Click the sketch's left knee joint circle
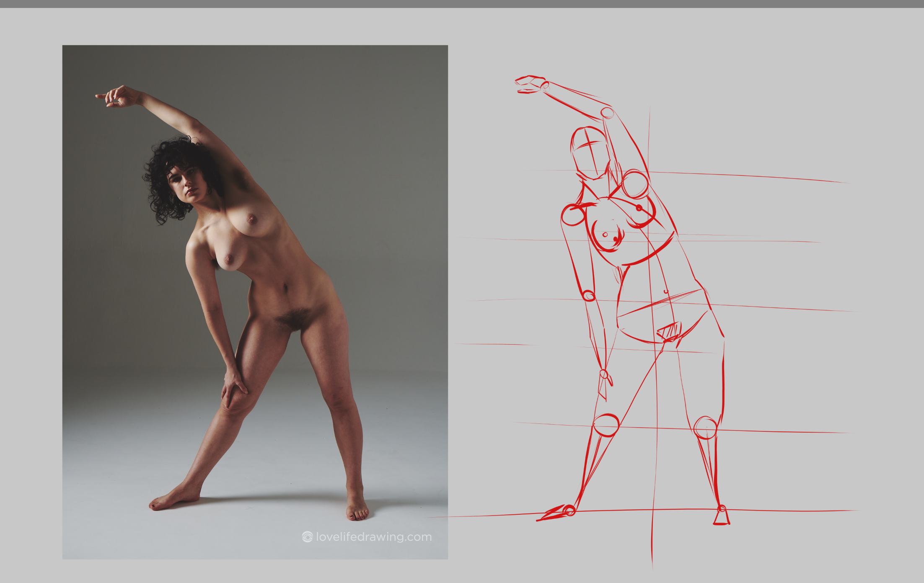This screenshot has width=924, height=583. coord(606,425)
